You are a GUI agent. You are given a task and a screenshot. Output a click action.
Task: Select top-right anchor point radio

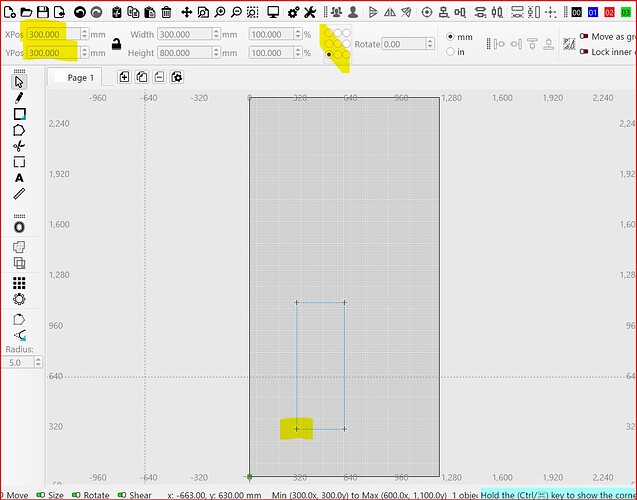(347, 32)
